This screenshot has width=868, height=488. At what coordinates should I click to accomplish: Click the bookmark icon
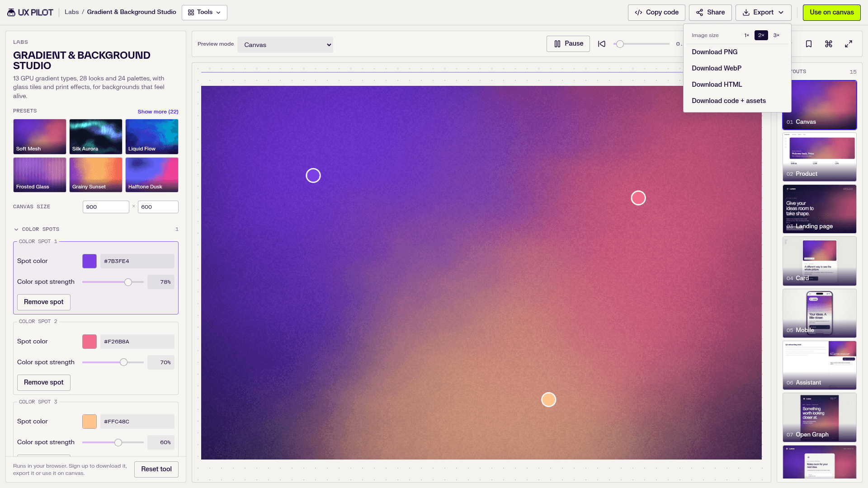pos(809,44)
